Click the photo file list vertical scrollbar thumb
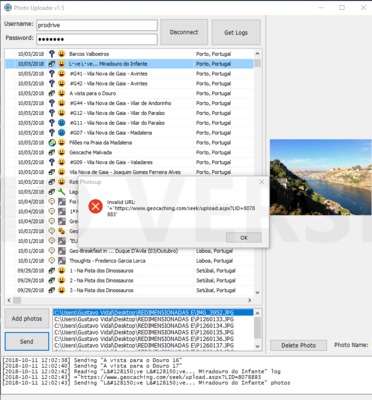The image size is (372, 400). (257, 328)
